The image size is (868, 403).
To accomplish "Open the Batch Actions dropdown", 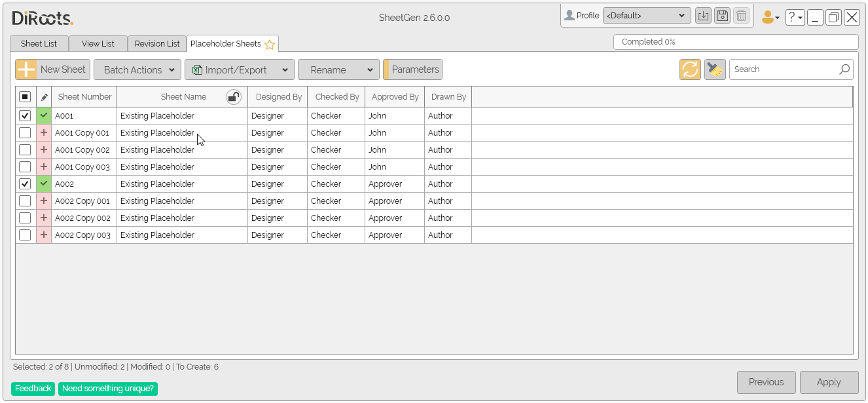I will pyautogui.click(x=137, y=69).
